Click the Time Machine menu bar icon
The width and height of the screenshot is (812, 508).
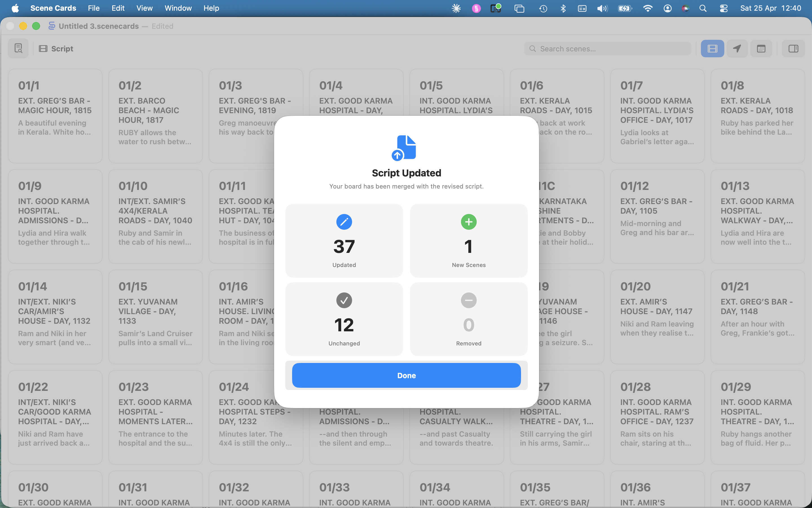coord(543,8)
